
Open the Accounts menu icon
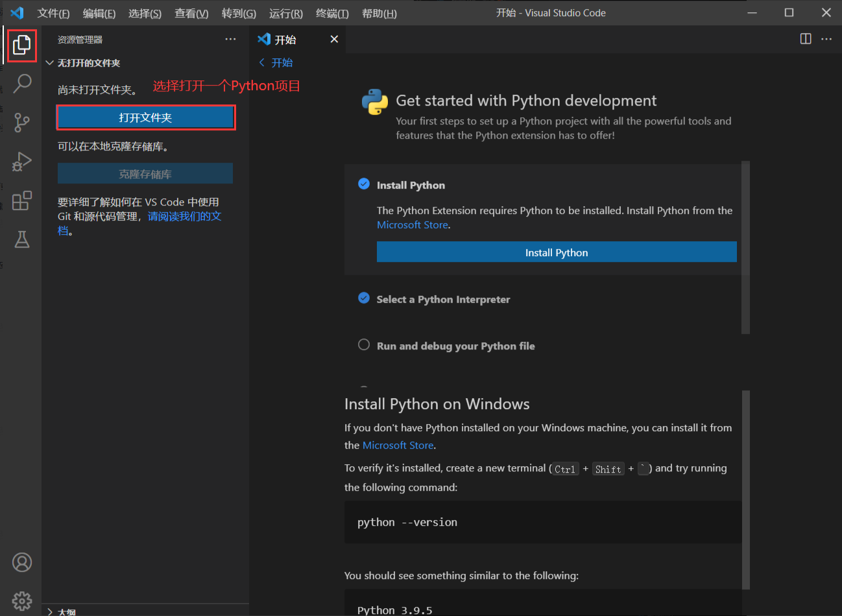pyautogui.click(x=22, y=562)
